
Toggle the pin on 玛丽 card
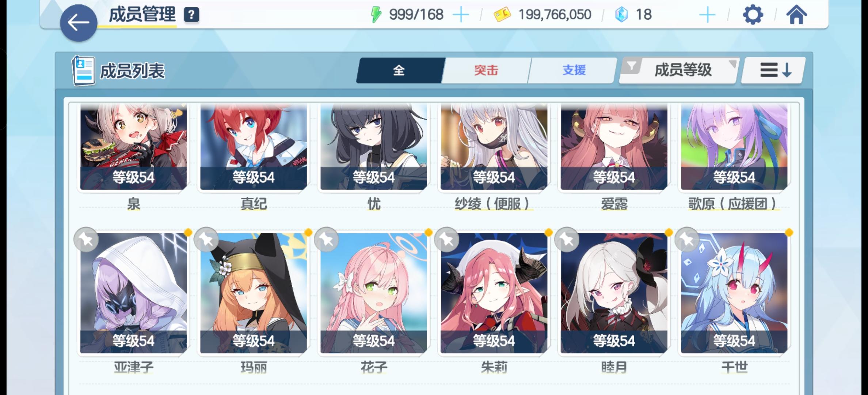tap(206, 240)
